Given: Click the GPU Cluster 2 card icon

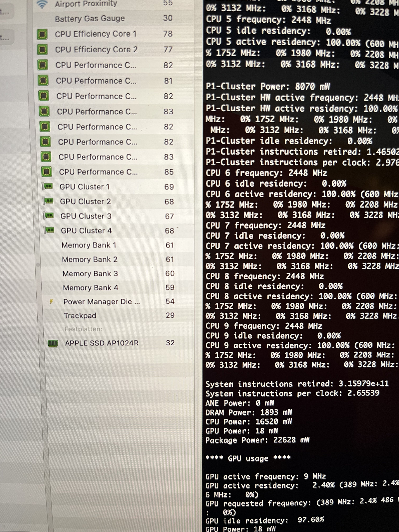Looking at the screenshot, I should click(x=48, y=201).
